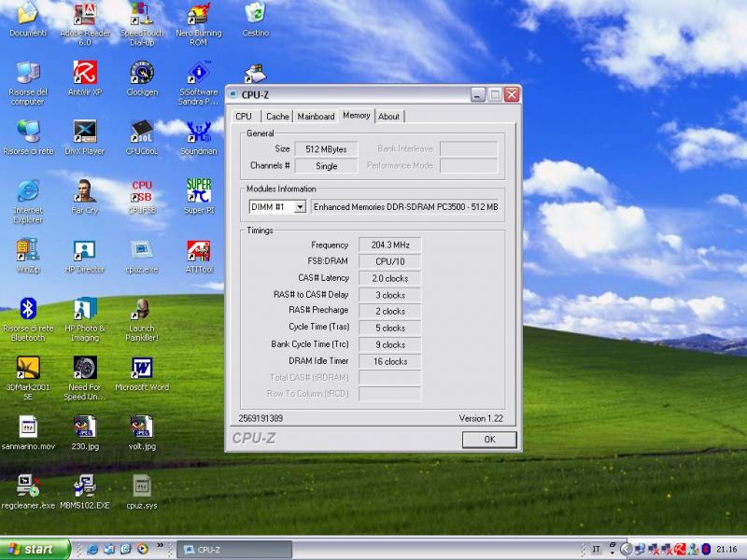
Task: Select the Cestino recycle bin icon
Action: [x=255, y=19]
